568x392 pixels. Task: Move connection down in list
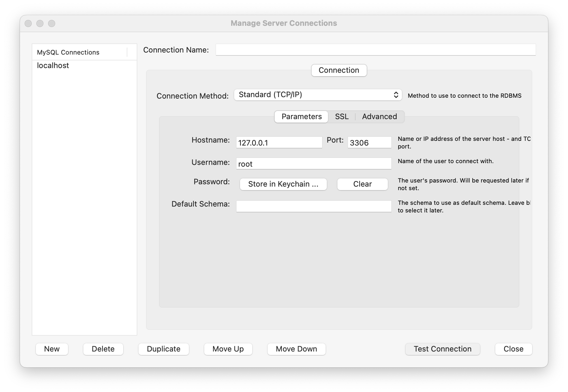click(x=296, y=349)
